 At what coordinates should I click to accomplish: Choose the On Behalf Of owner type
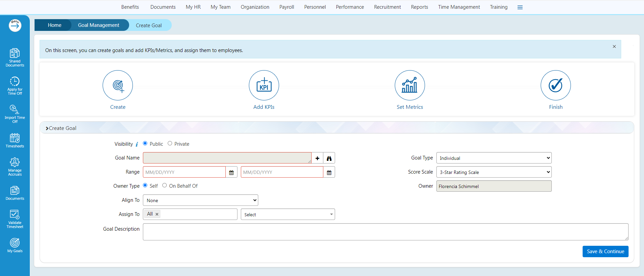tap(165, 185)
